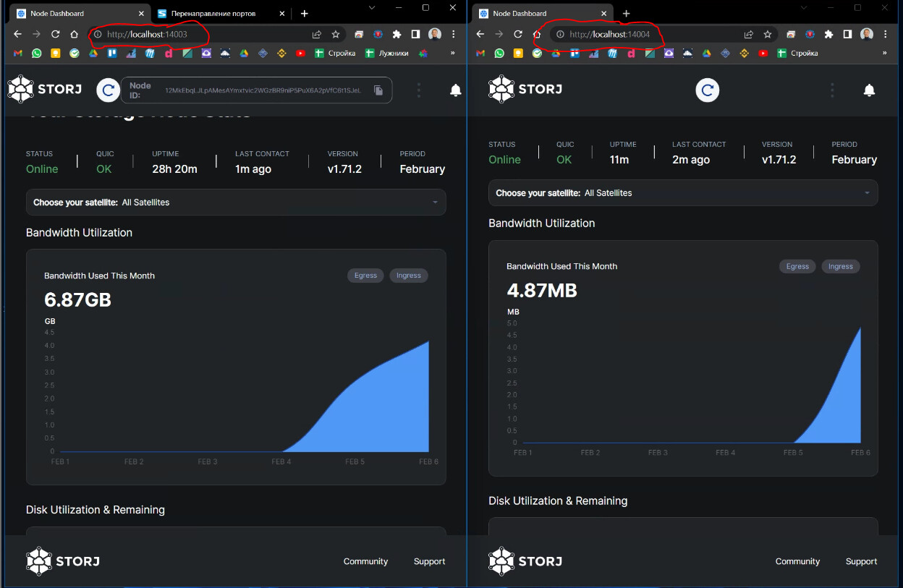The height and width of the screenshot is (588, 903).
Task: Click the Storj logo at top of the localhost:14004 page
Action: 525,89
